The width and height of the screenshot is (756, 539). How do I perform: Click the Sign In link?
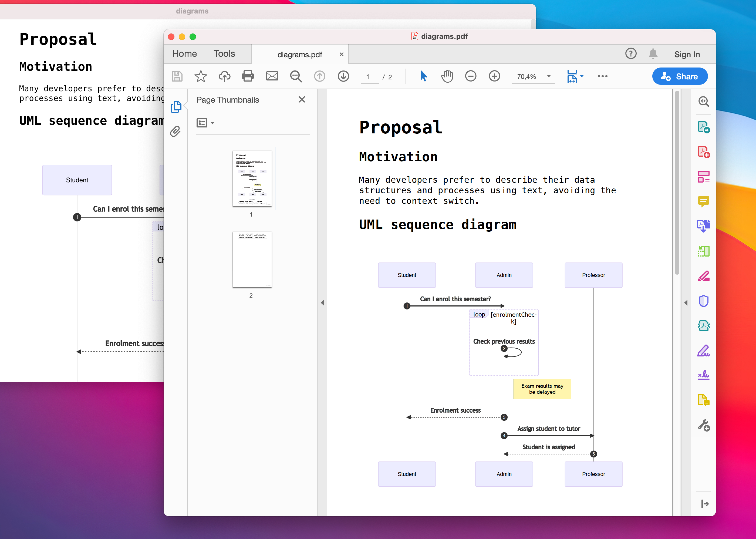point(687,55)
